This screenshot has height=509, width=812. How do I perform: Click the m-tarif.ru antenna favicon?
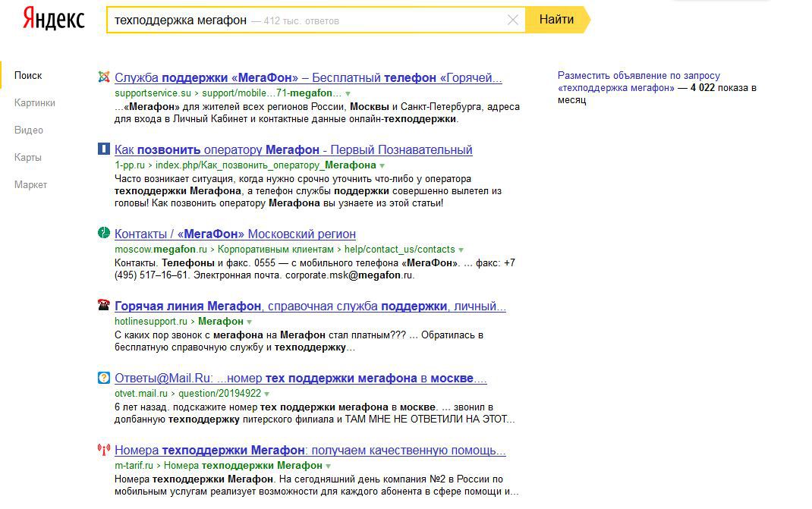tap(103, 450)
